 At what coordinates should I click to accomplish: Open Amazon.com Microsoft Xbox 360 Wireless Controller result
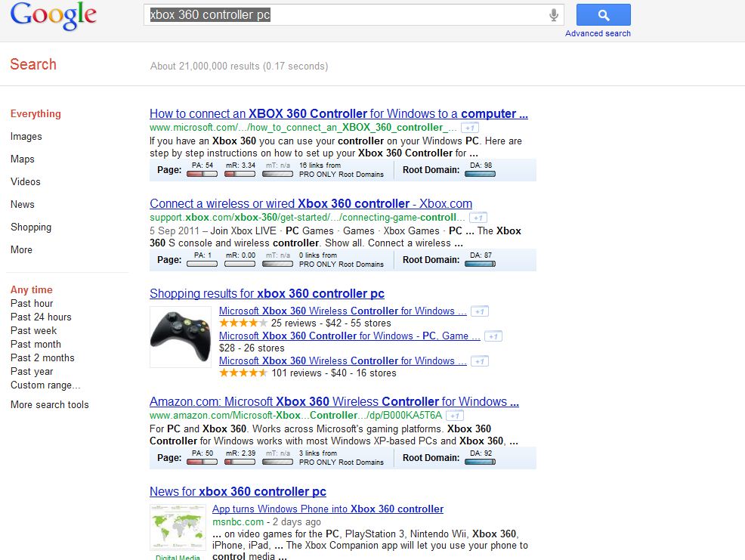[x=334, y=402]
